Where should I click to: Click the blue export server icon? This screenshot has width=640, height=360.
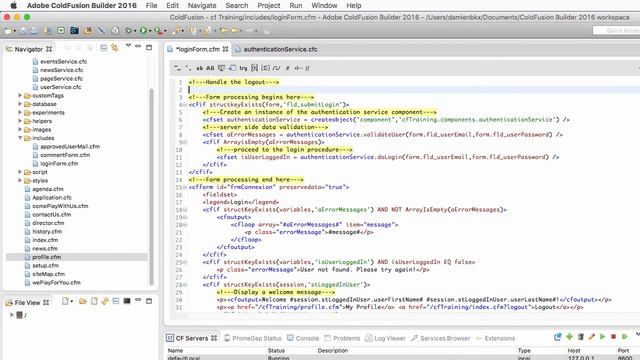click(x=558, y=337)
